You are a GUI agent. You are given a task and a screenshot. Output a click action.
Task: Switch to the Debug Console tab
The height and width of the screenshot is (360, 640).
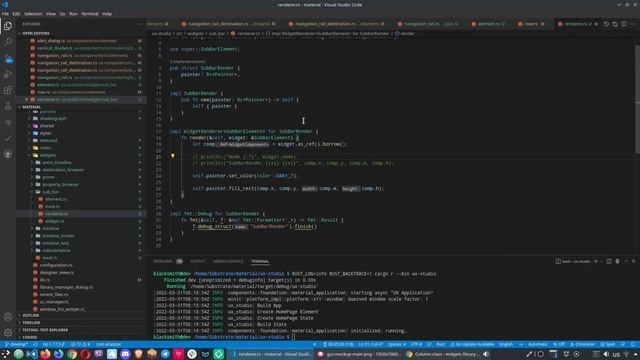[x=228, y=262]
